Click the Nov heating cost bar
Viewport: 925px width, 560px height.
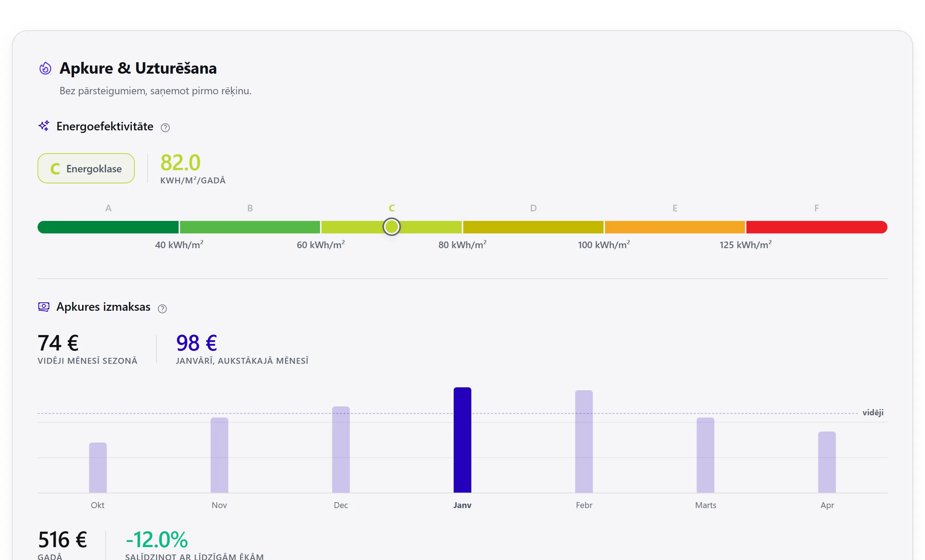(219, 455)
